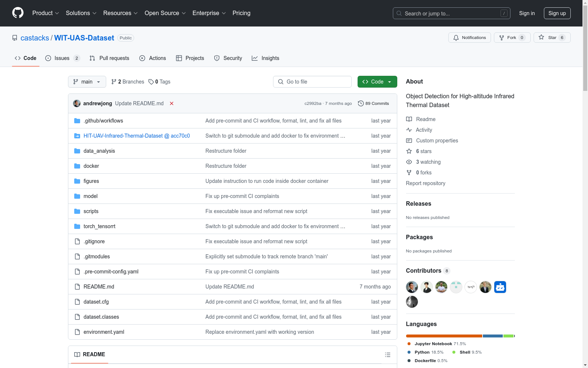Screen dimensions: 588x368
Task: Click the Sign in link
Action: click(527, 13)
